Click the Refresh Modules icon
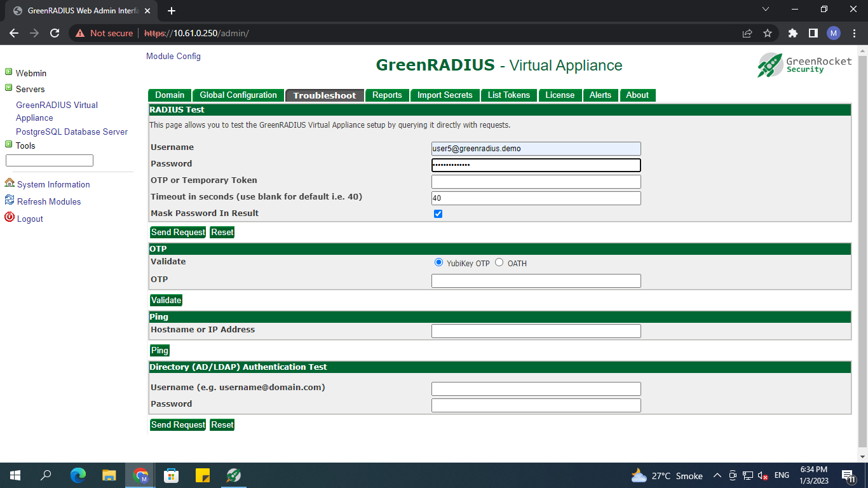Image resolution: width=868 pixels, height=488 pixels. [x=10, y=200]
